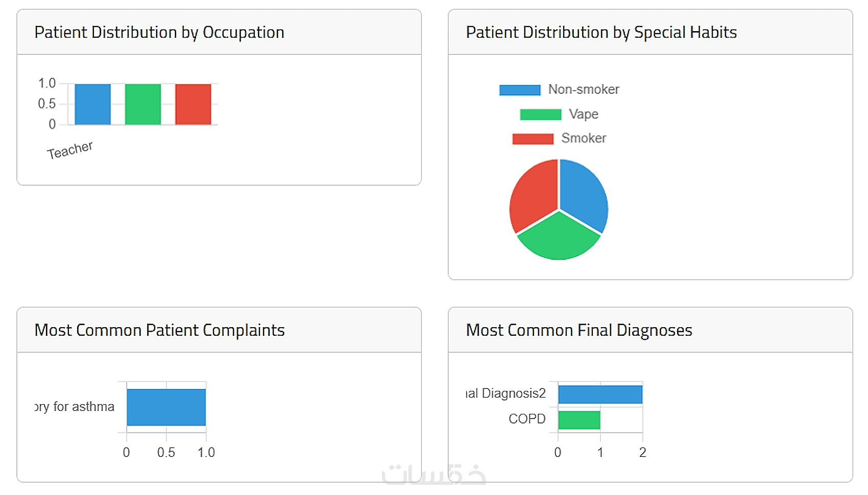Select the green pie chart slice
Screen dimensions: 868x495
pos(559,238)
